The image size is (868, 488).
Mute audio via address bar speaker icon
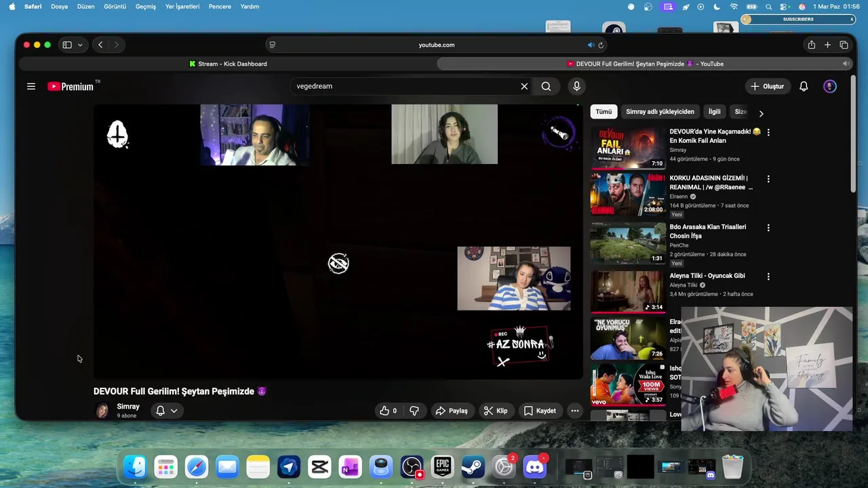pos(590,45)
